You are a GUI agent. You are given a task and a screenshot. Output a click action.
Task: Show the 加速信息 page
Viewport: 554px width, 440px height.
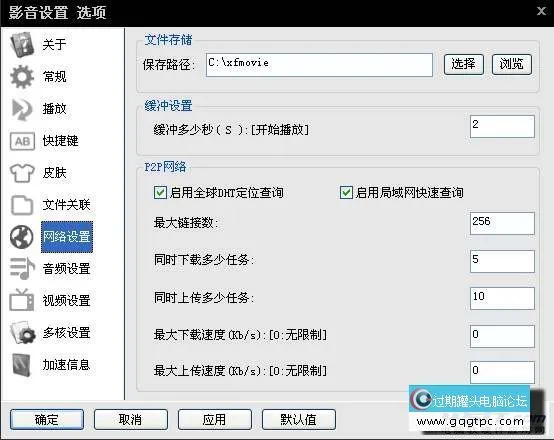pyautogui.click(x=66, y=365)
